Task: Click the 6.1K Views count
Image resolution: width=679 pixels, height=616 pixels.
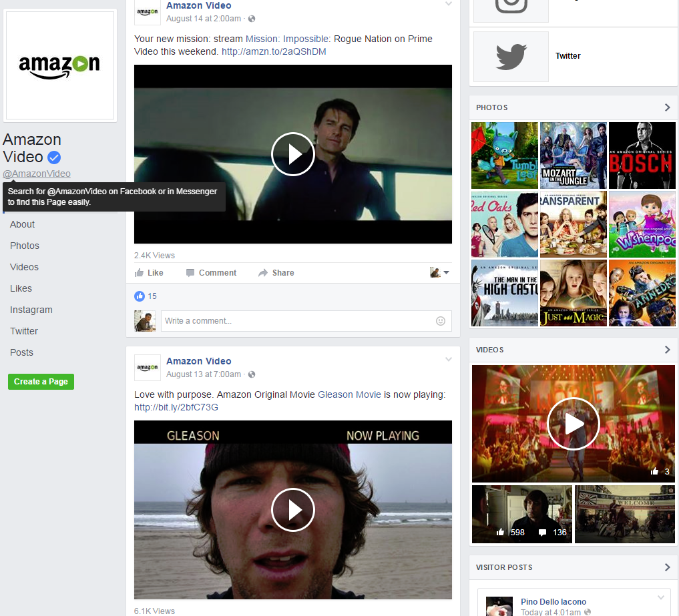Action: tap(155, 611)
